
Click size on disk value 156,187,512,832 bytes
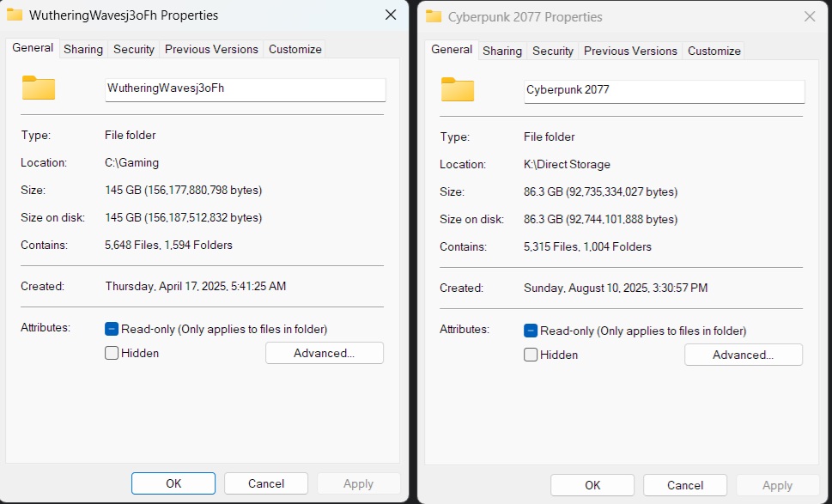coord(203,217)
